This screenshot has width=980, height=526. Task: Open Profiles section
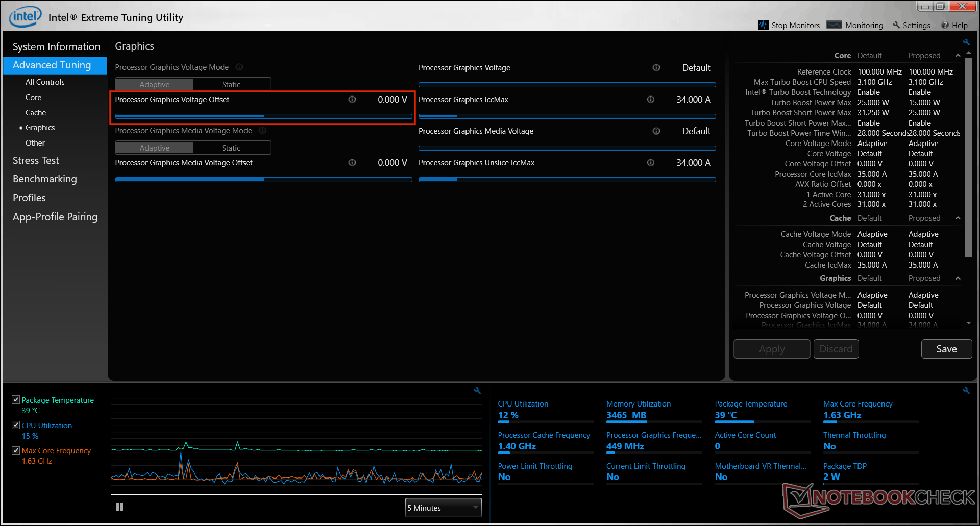pyautogui.click(x=29, y=198)
